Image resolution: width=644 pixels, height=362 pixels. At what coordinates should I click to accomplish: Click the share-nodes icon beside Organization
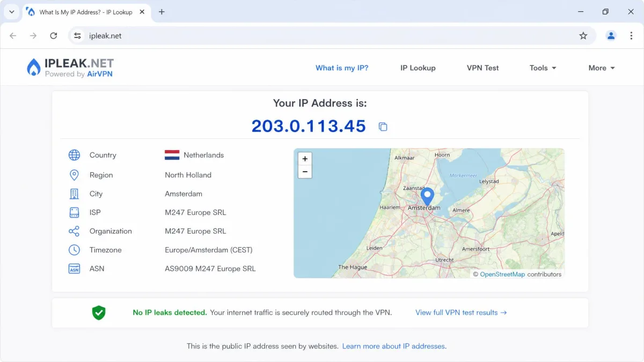click(x=74, y=231)
